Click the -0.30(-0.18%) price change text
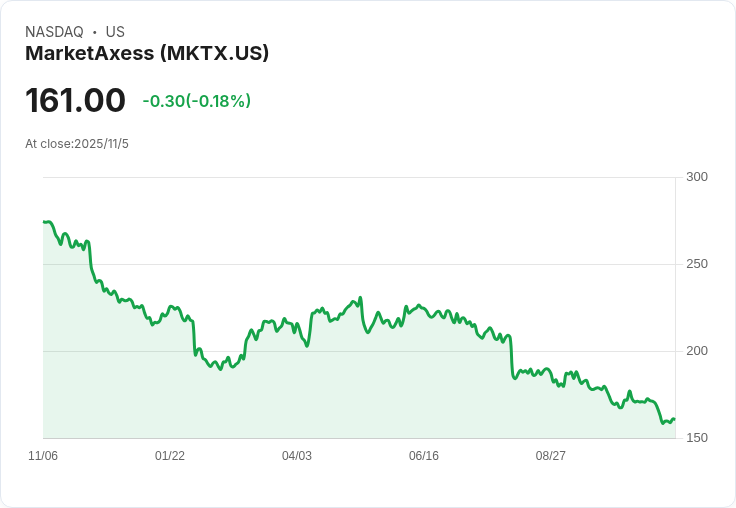This screenshot has height=508, width=736. tap(197, 101)
